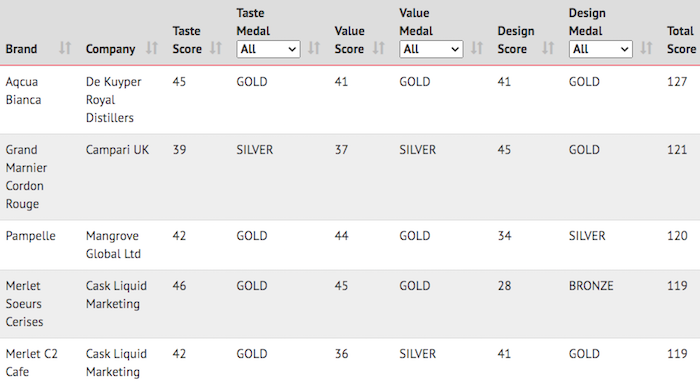Sort by Design Score arrows icon
Image resolution: width=700 pixels, height=386 pixels.
tap(548, 48)
